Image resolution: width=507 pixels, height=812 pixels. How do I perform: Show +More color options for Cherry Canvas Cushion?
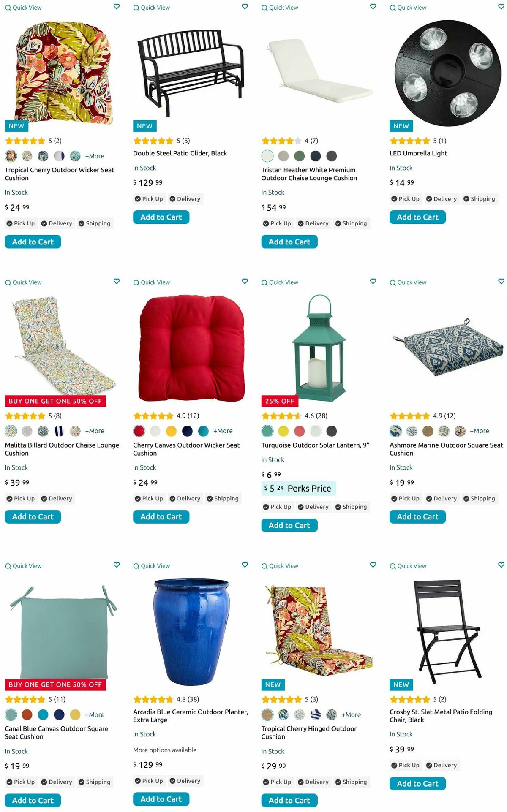click(223, 431)
